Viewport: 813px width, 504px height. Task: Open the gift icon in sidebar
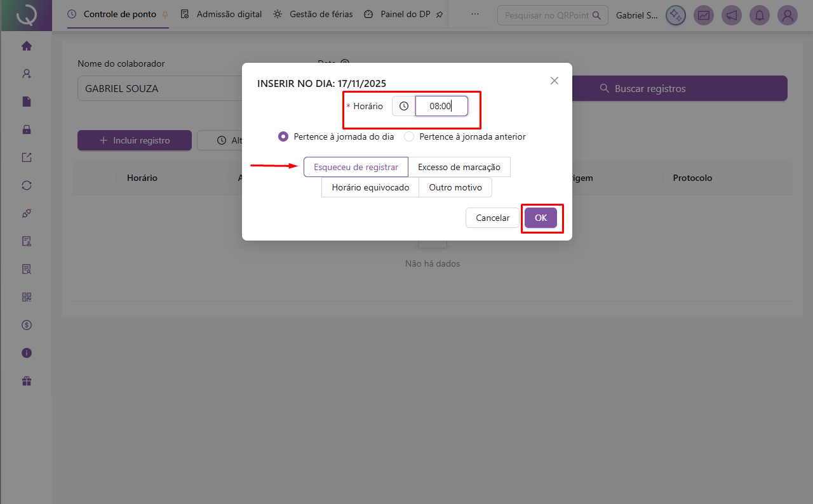(27, 381)
